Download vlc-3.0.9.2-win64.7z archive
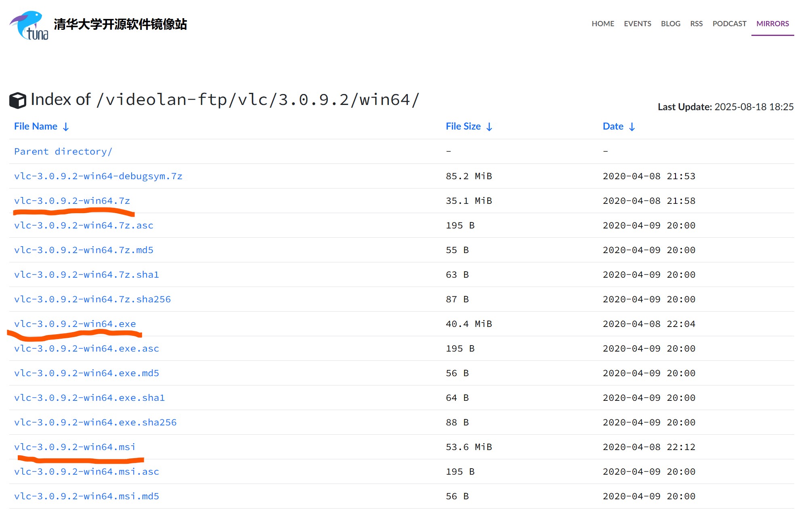 pos(72,201)
